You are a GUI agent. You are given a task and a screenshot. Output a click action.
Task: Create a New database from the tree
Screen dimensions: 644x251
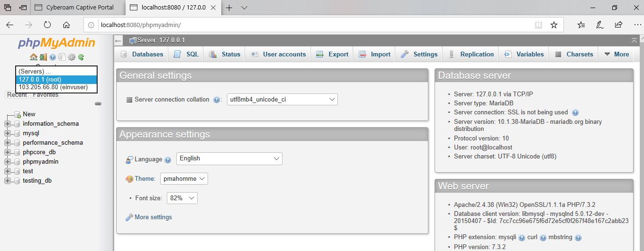pyautogui.click(x=29, y=114)
